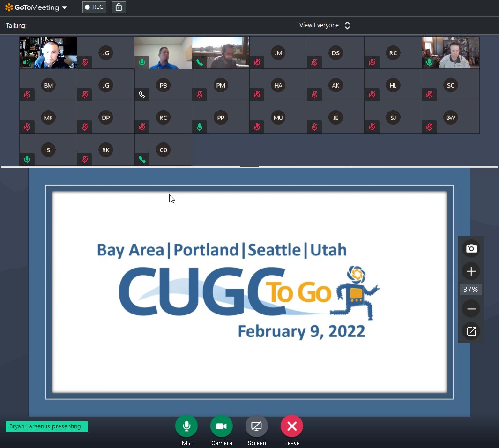
Task: Click the JE participant avatar
Action: click(x=336, y=118)
